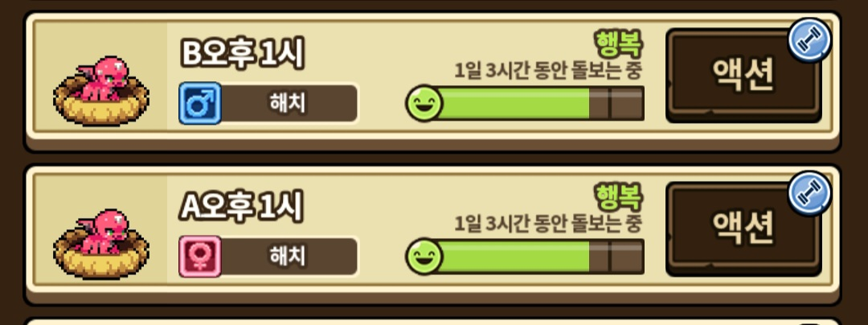Click the 해치 species label next to female icon
This screenshot has width=868, height=325.
coord(288,256)
